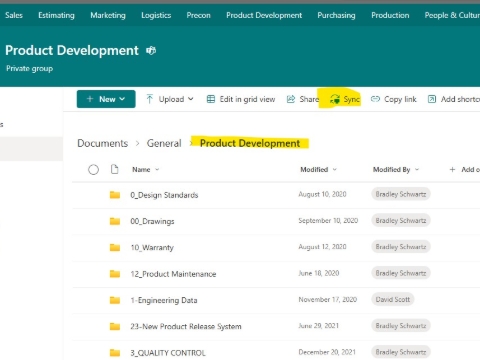The height and width of the screenshot is (360, 480).
Task: Open the 0_Design Standards folder
Action: (164, 195)
